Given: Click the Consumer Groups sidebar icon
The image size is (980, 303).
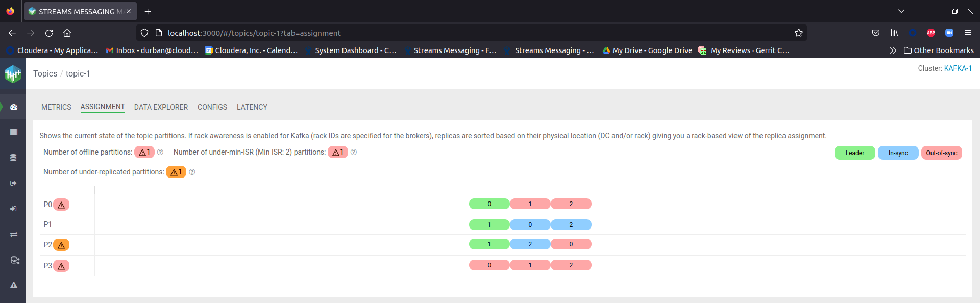Looking at the screenshot, I should (14, 209).
